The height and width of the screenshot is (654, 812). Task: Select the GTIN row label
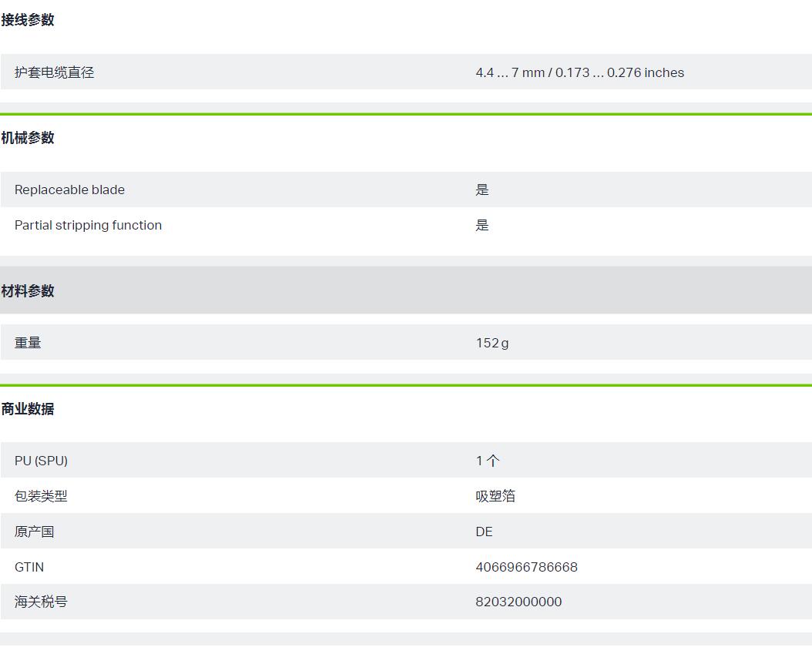pos(29,567)
